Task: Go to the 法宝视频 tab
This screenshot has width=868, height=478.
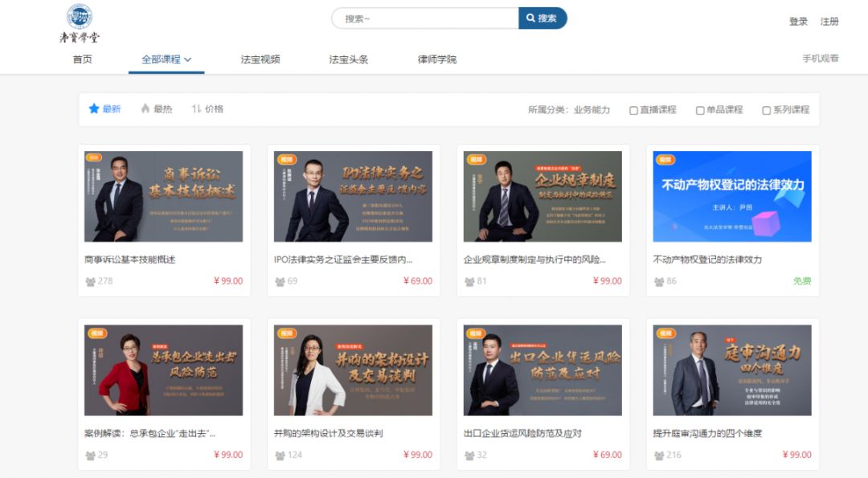Action: tap(260, 59)
